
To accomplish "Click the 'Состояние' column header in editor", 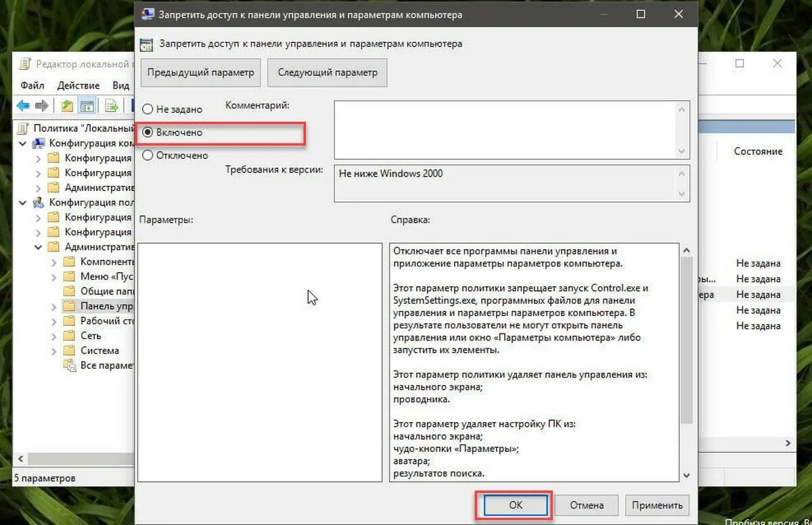I will 758,151.
